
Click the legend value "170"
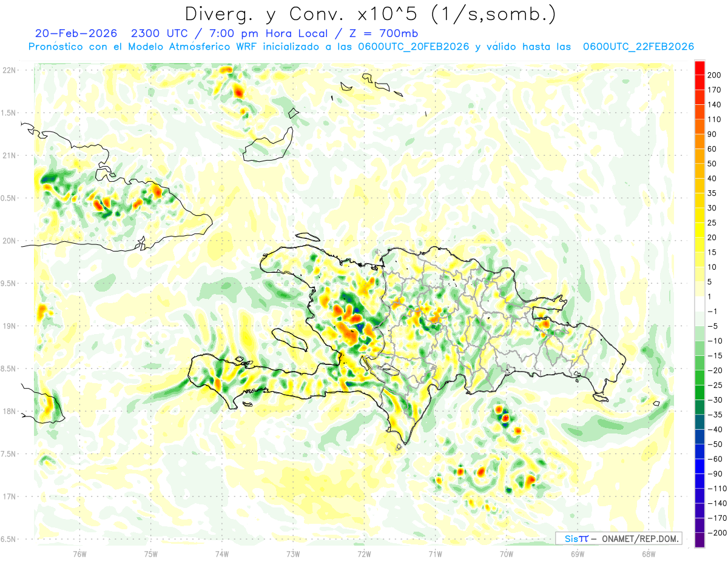pos(714,90)
